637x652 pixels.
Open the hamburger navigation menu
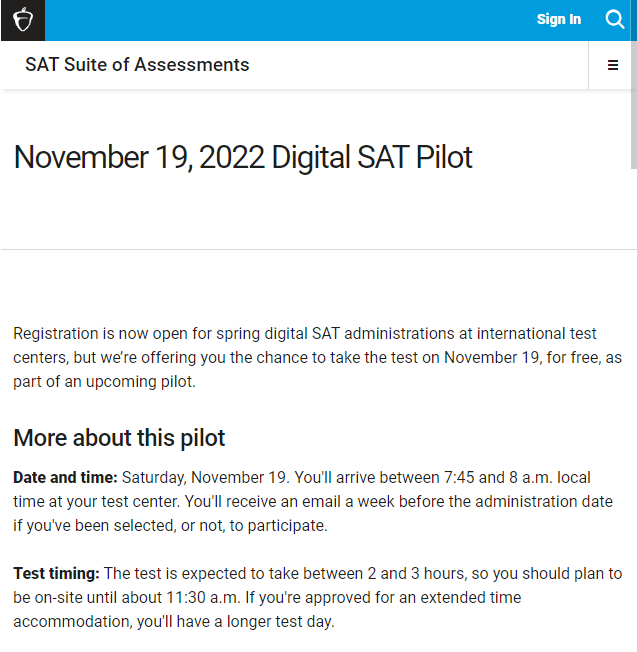613,66
